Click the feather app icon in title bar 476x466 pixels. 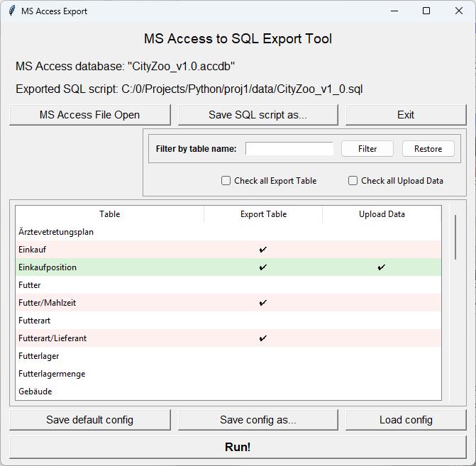(x=12, y=11)
